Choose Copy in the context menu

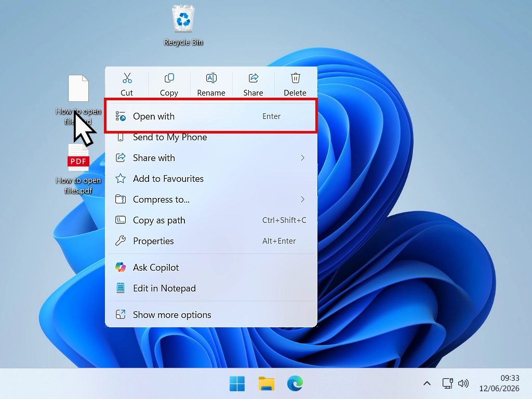[x=169, y=84]
